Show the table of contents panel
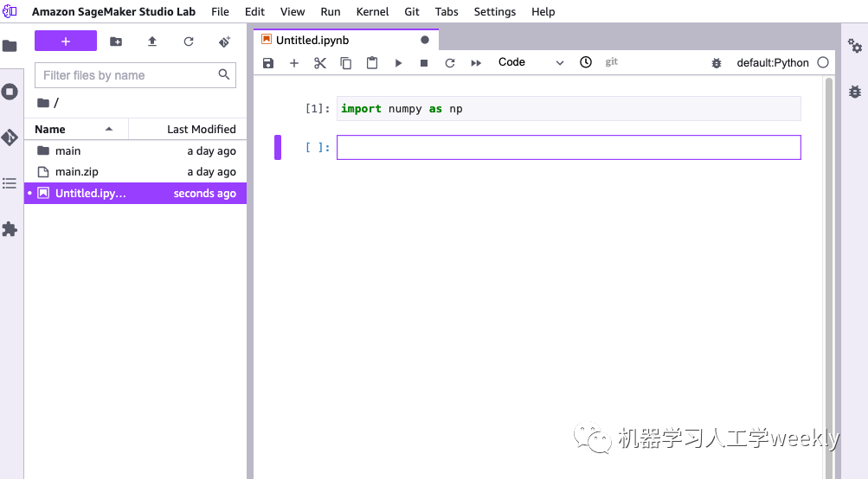868x479 pixels. pyautogui.click(x=10, y=183)
